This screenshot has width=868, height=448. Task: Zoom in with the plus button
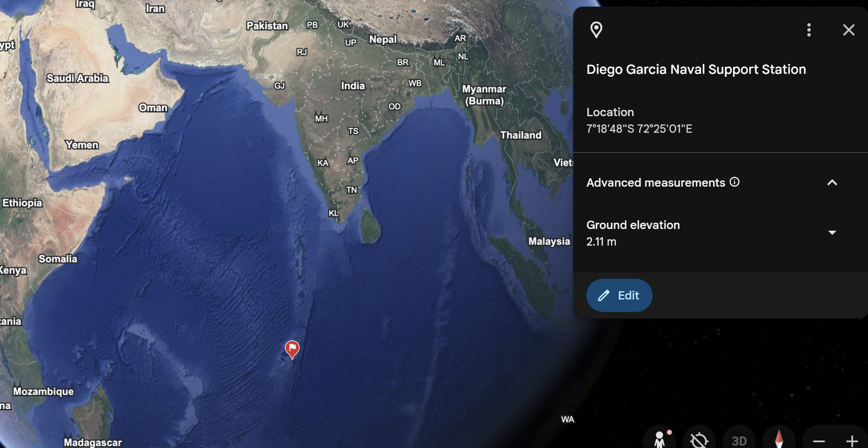coord(852,441)
